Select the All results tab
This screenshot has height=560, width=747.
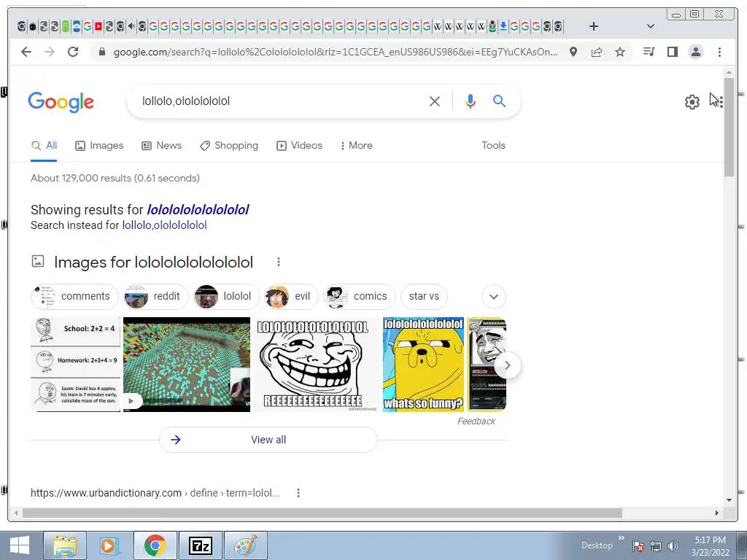[x=44, y=145]
